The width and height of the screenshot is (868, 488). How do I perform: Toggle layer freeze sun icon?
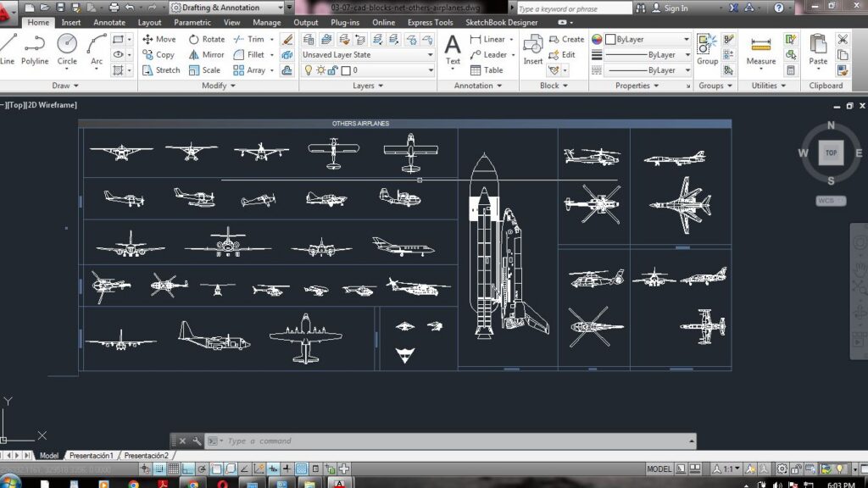click(x=320, y=70)
